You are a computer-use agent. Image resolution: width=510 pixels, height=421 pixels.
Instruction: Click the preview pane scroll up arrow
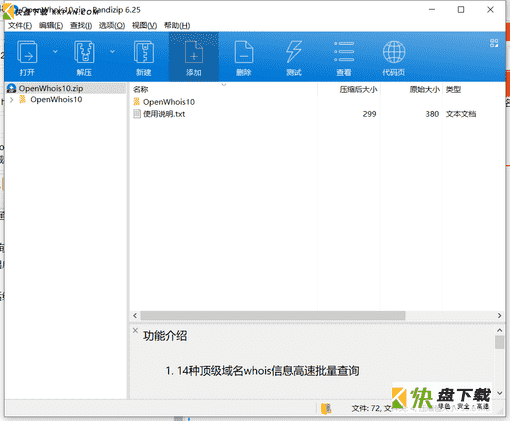click(499, 330)
